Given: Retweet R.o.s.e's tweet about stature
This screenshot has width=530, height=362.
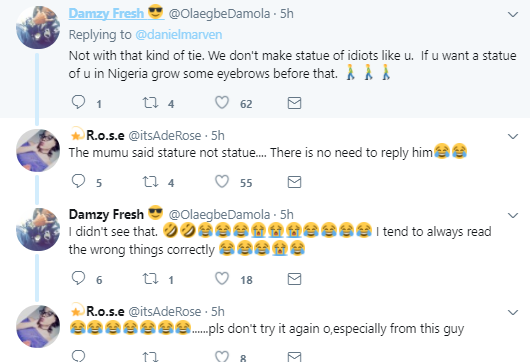Looking at the screenshot, I should [x=150, y=182].
